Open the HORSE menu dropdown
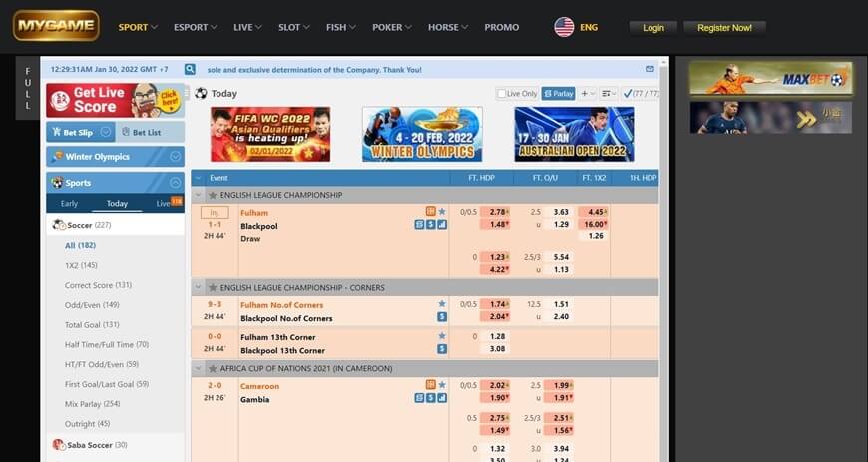This screenshot has height=462, width=868. (448, 27)
